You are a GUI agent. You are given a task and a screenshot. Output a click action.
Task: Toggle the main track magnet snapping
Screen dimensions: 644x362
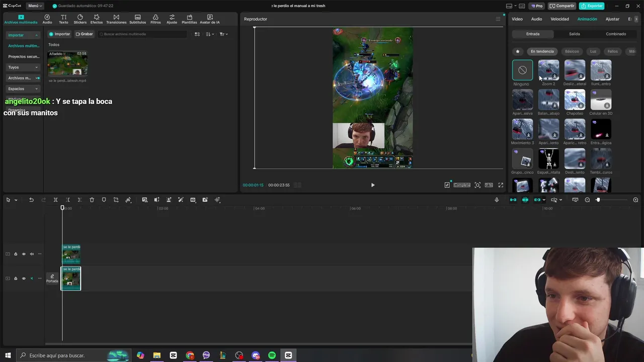(513, 200)
